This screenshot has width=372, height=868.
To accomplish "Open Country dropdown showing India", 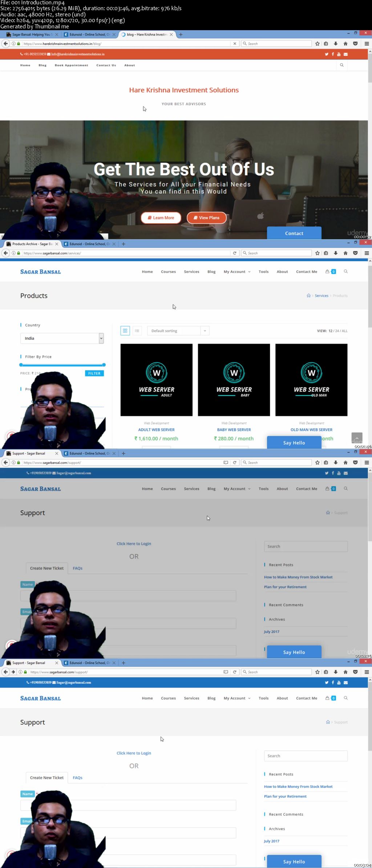I will coord(62,338).
